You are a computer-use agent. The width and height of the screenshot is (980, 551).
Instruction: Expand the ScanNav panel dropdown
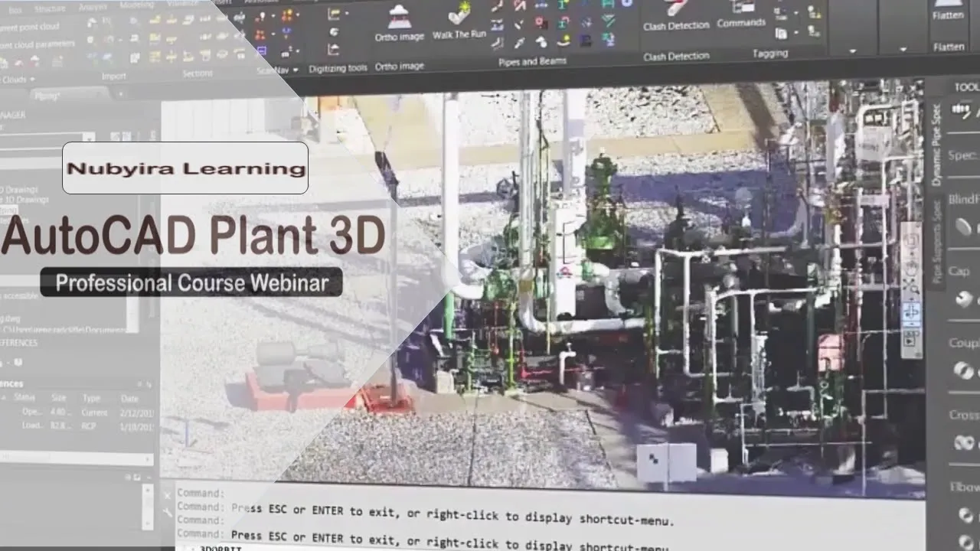pyautogui.click(x=296, y=70)
